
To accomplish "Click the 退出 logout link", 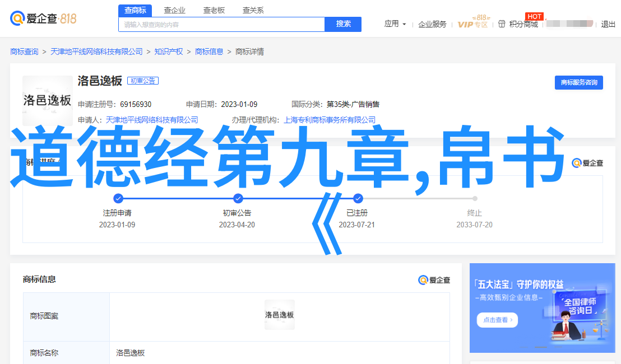I will click(x=608, y=25).
